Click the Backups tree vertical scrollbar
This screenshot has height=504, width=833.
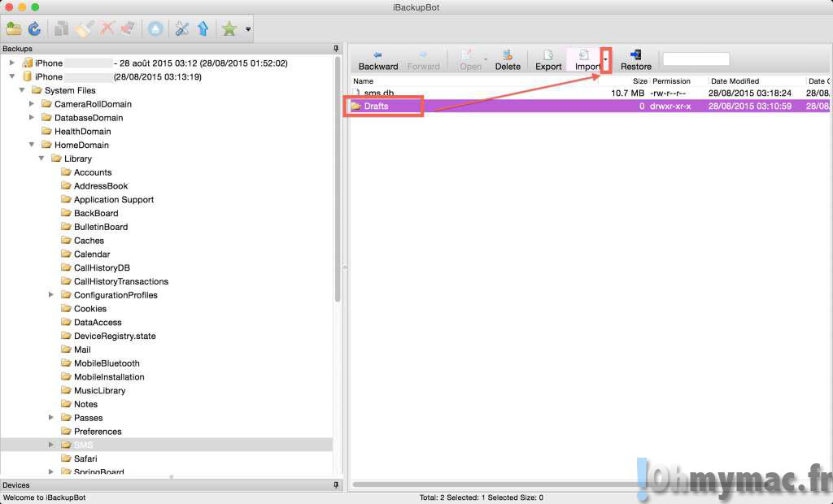coord(338,180)
